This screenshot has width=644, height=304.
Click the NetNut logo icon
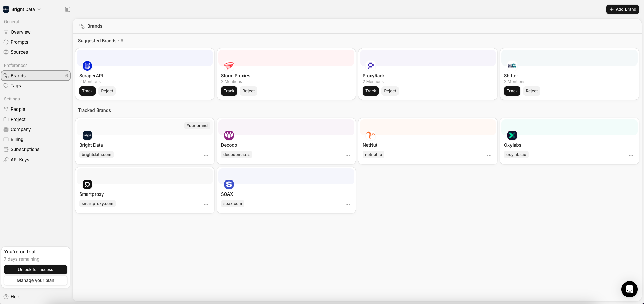371,135
